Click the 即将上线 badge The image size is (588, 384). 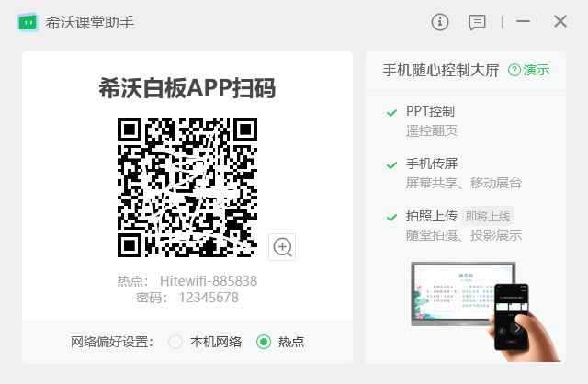(x=488, y=217)
